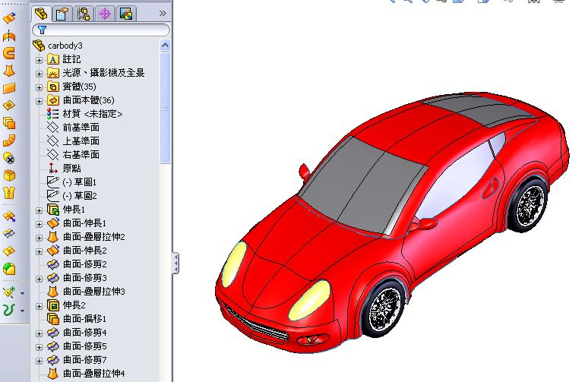Viewport: 588px width, 382px height.
Task: Click the panel collapse handle on the splitter
Action: 175,263
